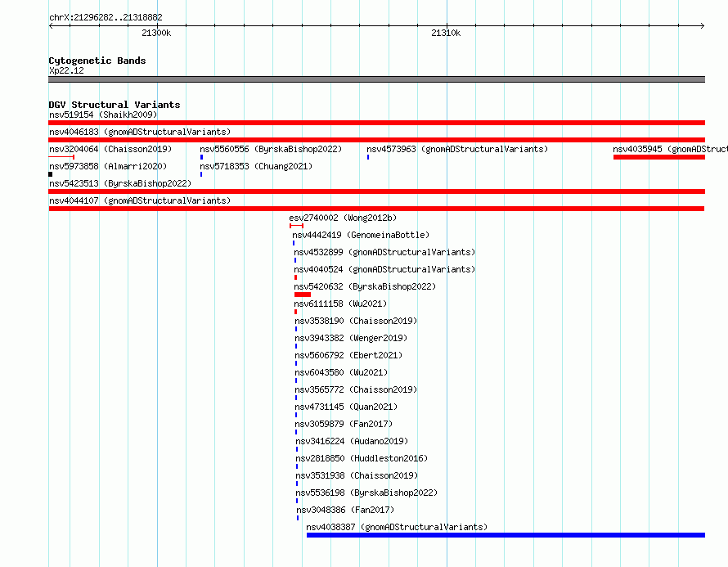Click the Cytogenetic Bands track title
The image size is (728, 567).
[x=97, y=61]
